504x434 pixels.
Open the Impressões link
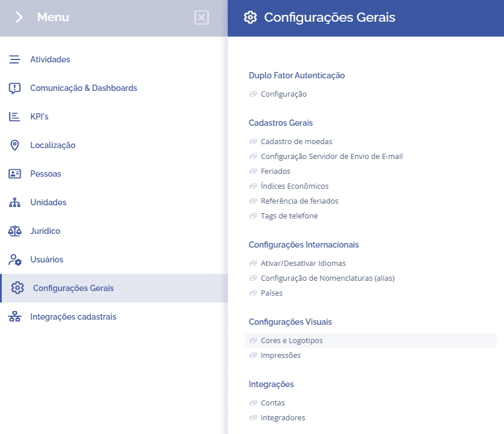pos(281,355)
